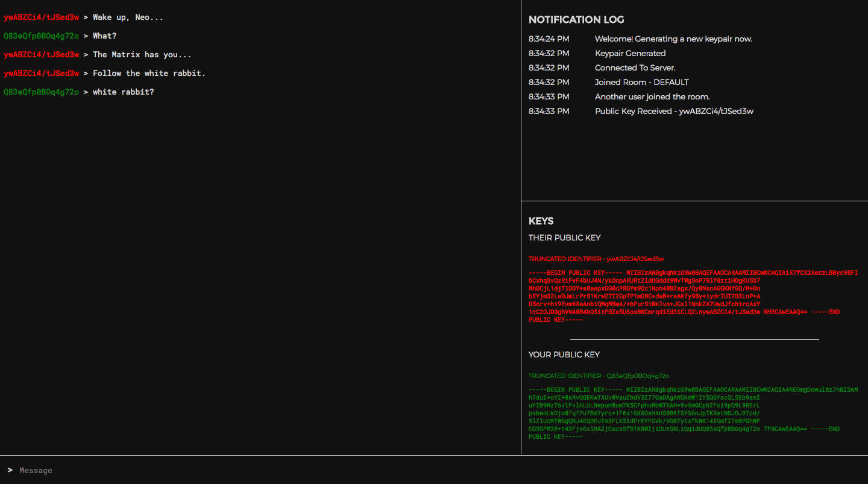Click the "Public Key Received" log entry

coord(675,112)
